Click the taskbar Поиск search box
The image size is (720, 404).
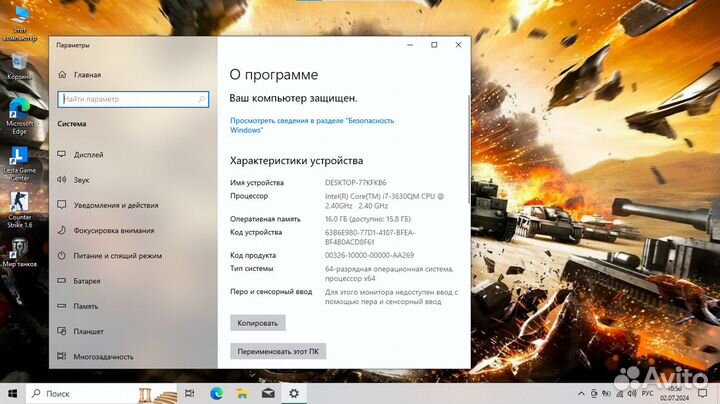[x=103, y=393]
